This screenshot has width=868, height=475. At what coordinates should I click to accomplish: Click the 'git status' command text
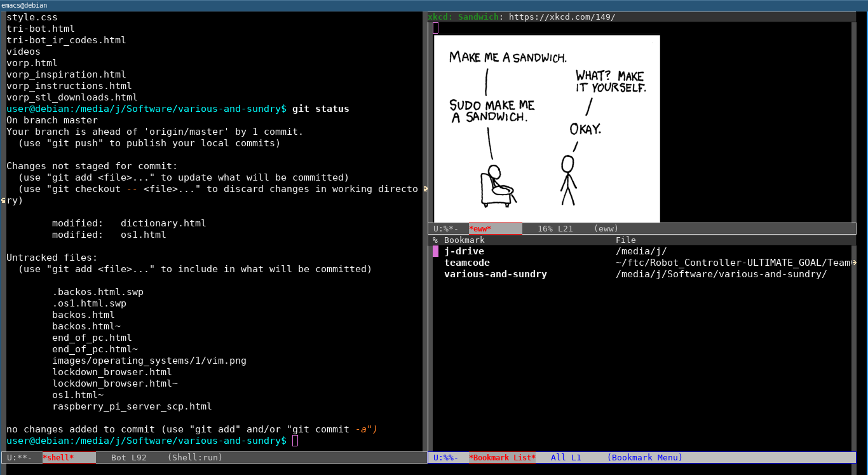click(321, 109)
